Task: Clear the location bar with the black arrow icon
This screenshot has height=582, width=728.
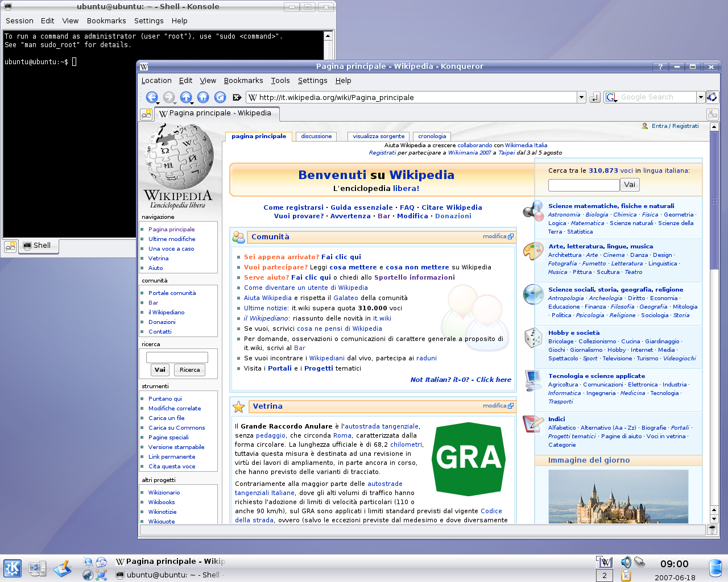Action: 237,97
